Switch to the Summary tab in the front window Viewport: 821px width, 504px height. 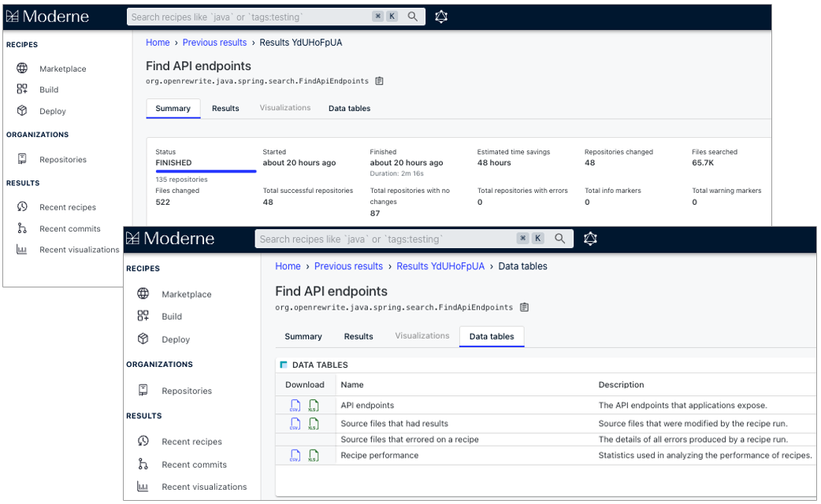tap(303, 336)
